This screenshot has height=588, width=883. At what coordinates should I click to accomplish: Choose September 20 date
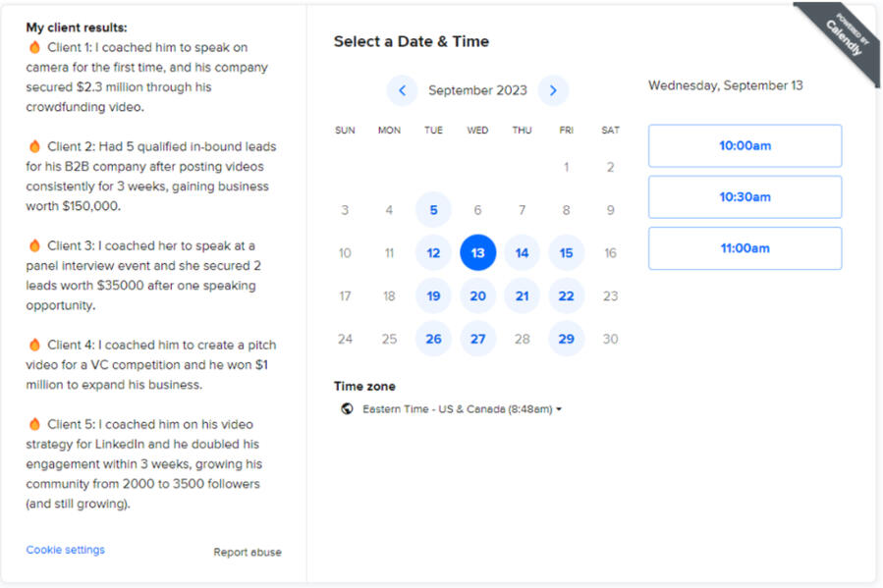click(x=477, y=295)
